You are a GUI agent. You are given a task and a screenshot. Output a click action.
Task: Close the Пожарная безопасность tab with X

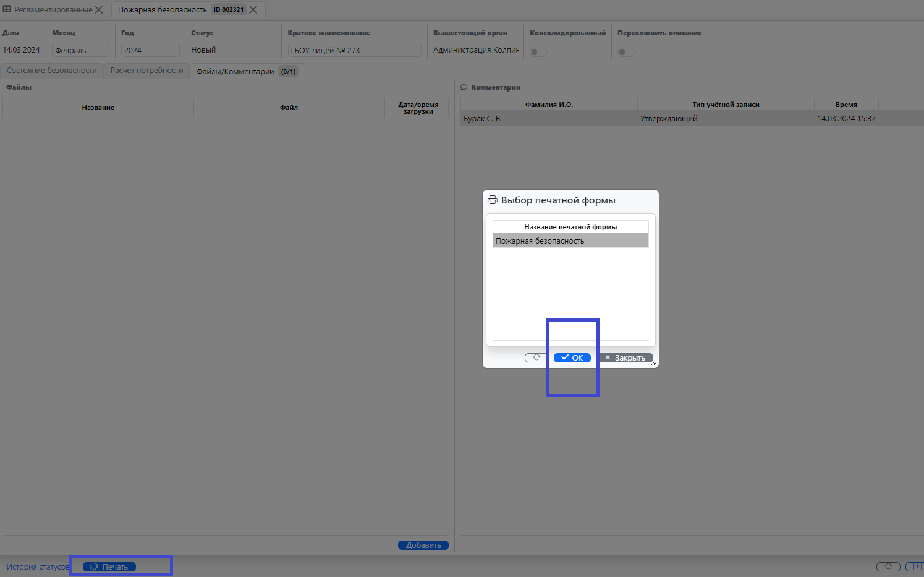coord(253,9)
